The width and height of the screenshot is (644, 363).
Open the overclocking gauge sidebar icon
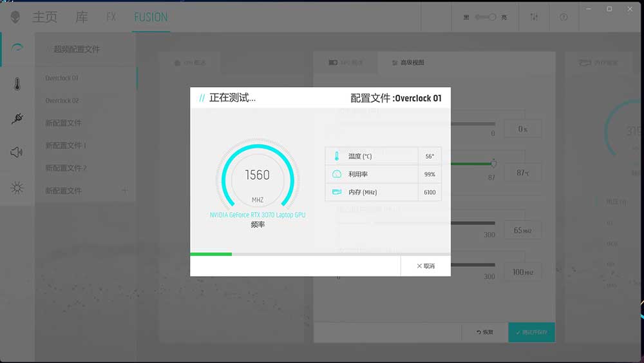pyautogui.click(x=17, y=48)
